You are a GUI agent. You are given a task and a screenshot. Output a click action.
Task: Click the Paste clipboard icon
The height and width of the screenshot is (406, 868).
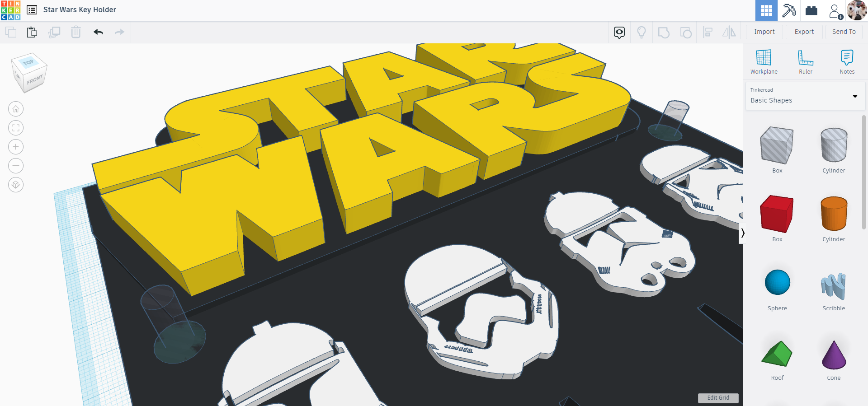point(32,32)
